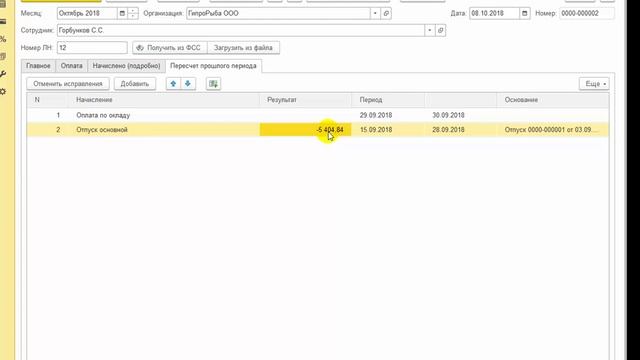Select the Оплата по окладу row

coord(318,115)
